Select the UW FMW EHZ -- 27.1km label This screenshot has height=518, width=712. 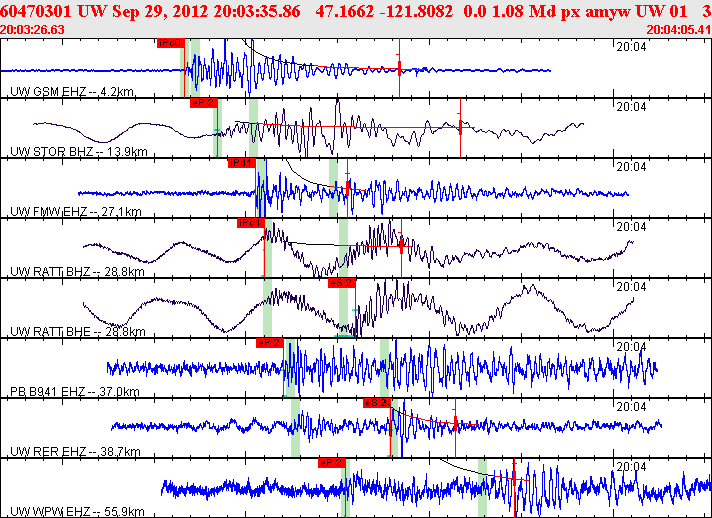point(75,212)
